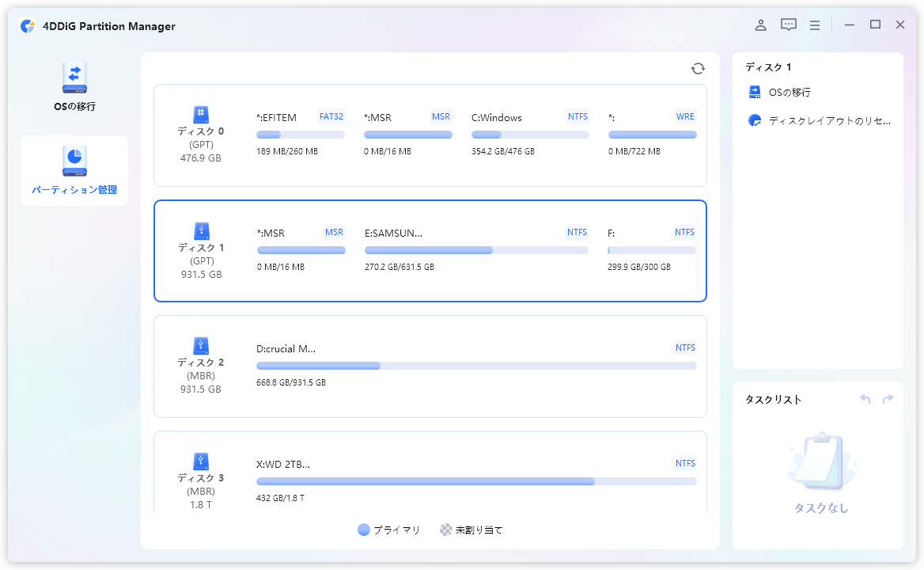This screenshot has height=570, width=924.
Task: Click the OSの移行 icon in ディスク 1 panel
Action: 755,92
